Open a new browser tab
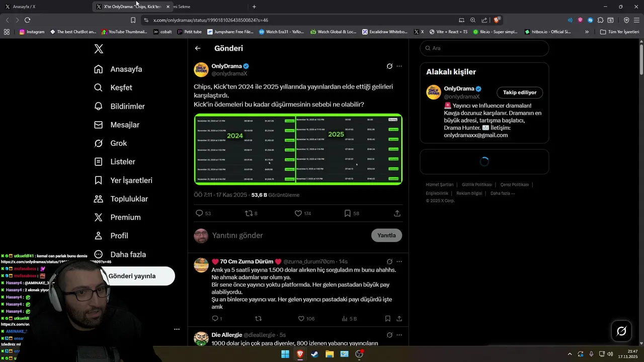This screenshot has width=644, height=362. coord(254,7)
